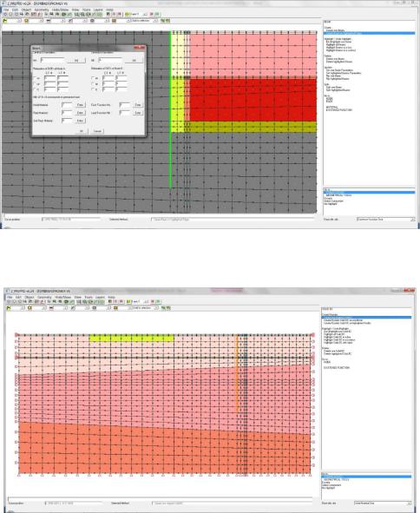Click Data button beside Fluid Material field
The image size is (420, 513).
[x=80, y=113]
